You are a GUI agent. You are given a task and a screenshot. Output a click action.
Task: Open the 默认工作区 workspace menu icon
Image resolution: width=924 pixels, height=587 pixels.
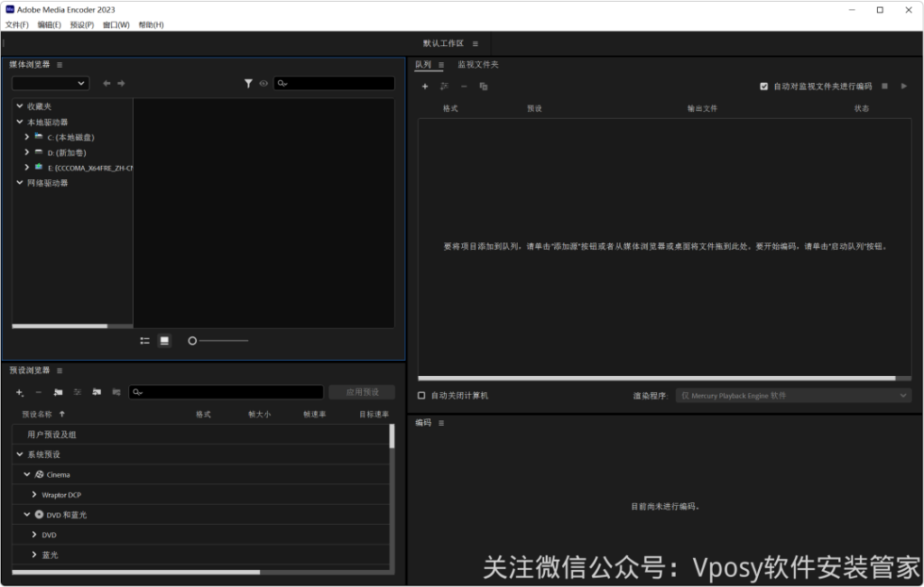[475, 44]
